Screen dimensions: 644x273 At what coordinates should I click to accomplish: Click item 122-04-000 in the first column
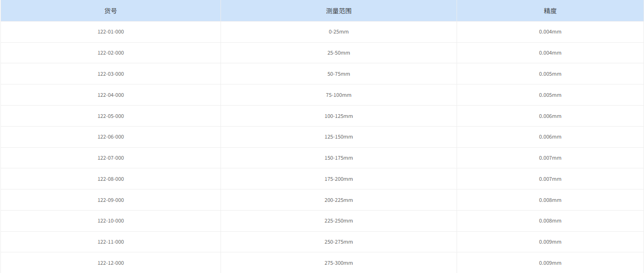(110, 95)
